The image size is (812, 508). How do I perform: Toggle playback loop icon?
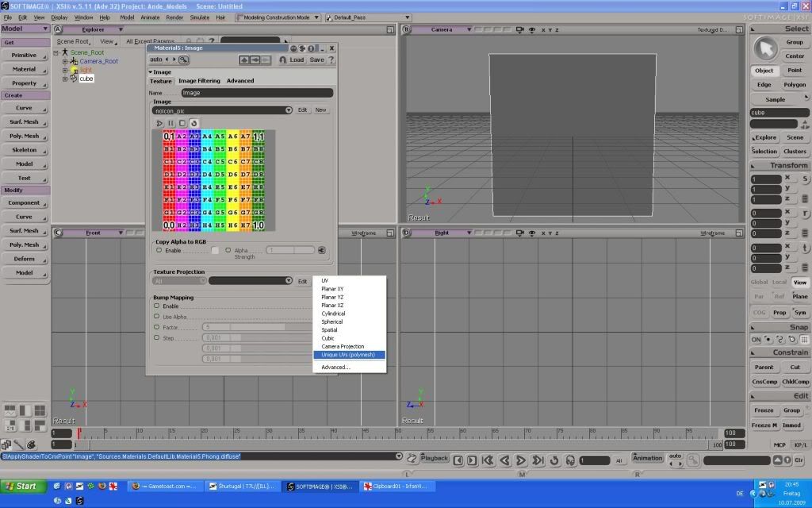coord(554,460)
